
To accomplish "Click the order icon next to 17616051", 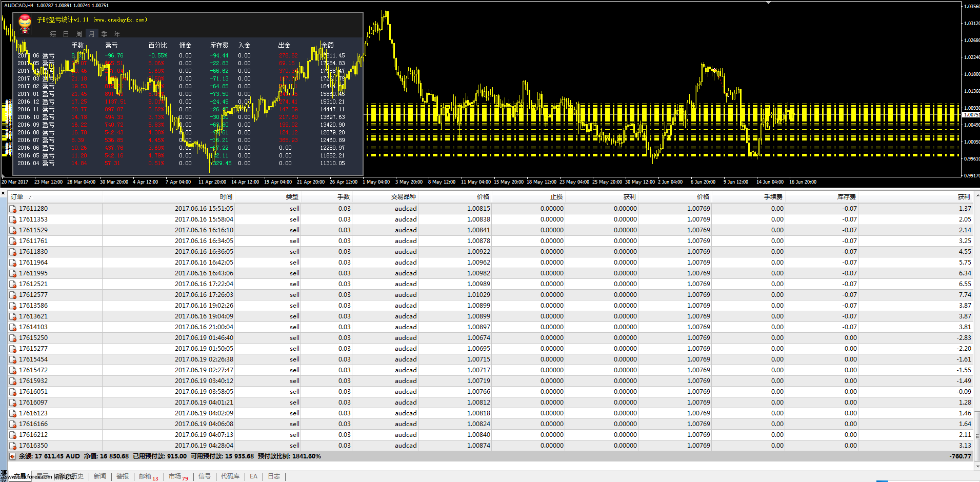I will point(13,392).
